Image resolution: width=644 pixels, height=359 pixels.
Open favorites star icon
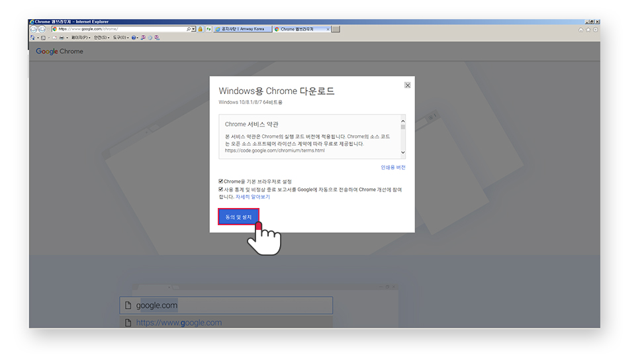pyautogui.click(x=588, y=30)
